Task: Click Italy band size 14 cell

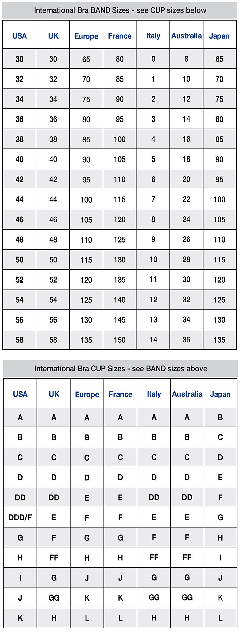Action: [x=153, y=340]
